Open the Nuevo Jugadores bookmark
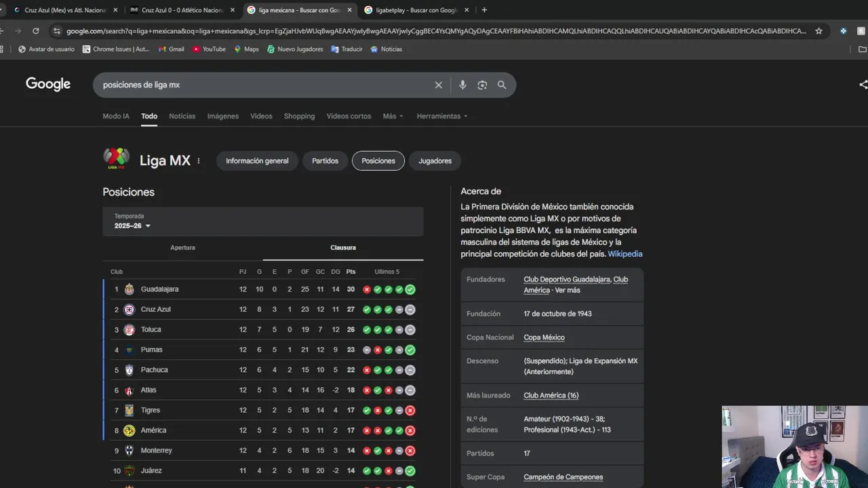Screen dimensions: 868x488 (x=295, y=49)
